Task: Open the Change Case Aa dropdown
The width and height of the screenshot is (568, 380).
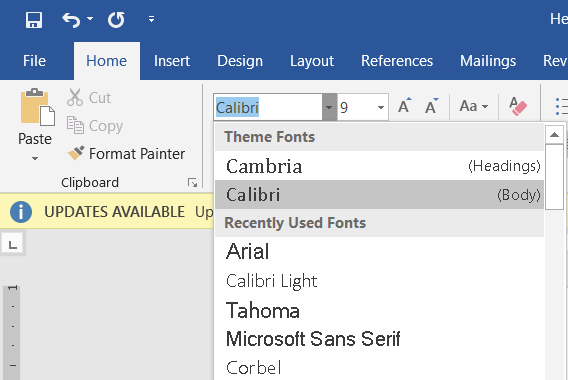Action: pyautogui.click(x=474, y=107)
